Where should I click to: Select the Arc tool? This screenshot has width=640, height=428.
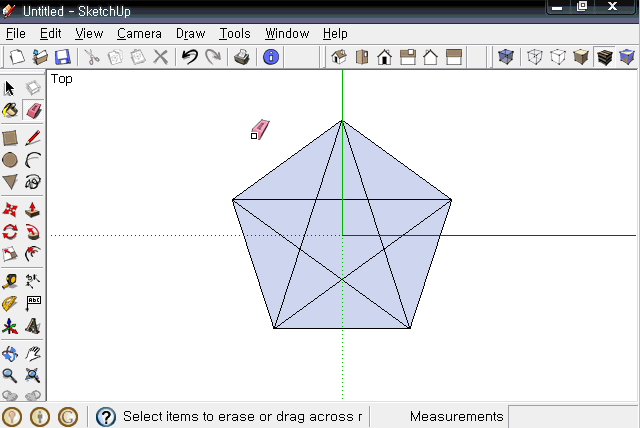(x=33, y=160)
